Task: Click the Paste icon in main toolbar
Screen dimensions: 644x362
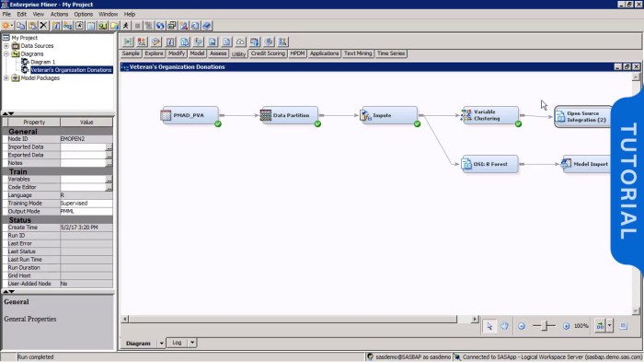Action: [32, 26]
